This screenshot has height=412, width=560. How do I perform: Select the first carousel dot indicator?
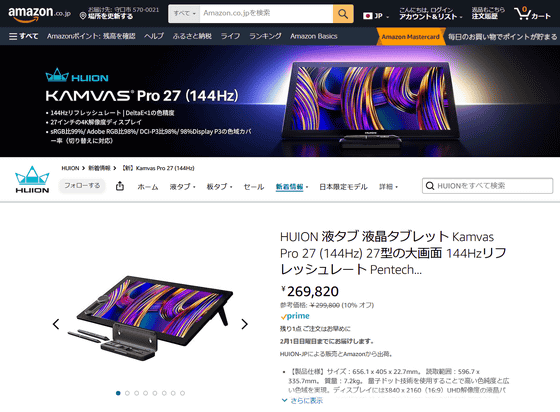click(118, 393)
